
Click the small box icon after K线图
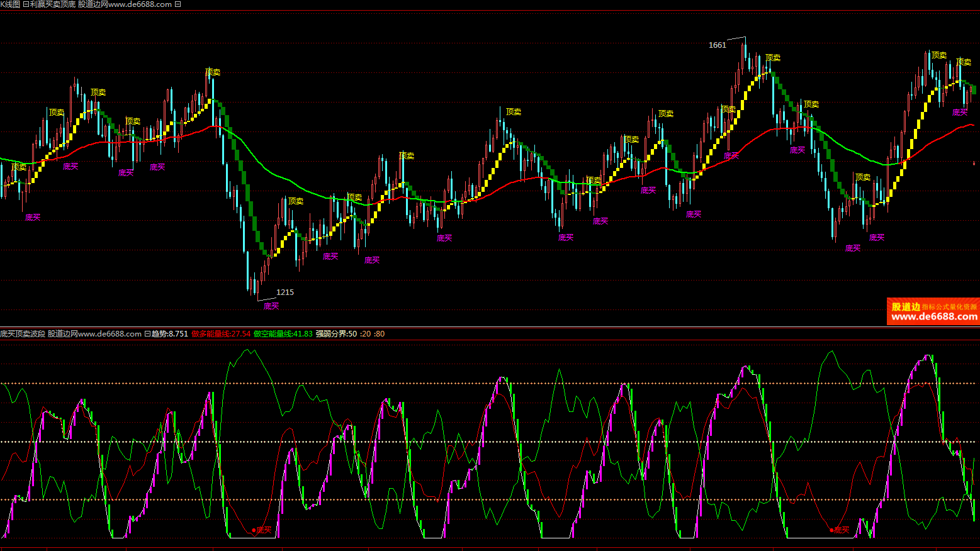tap(25, 4)
